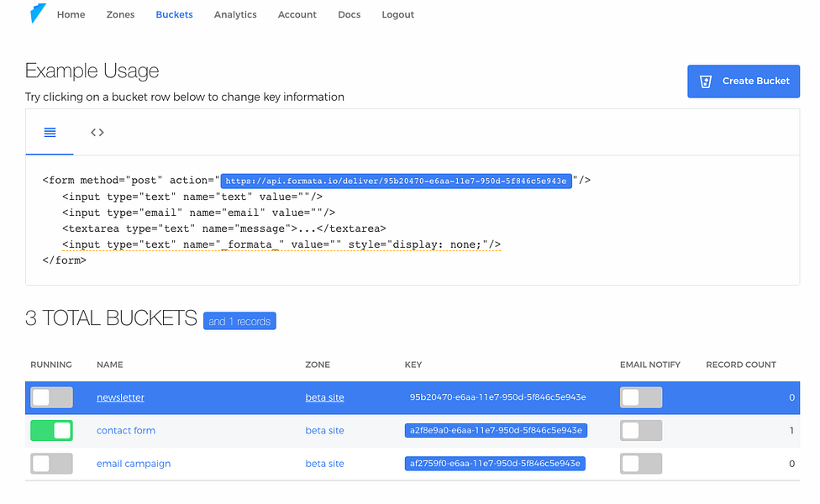Sort by EMAIL NOTIFY column header

coord(650,365)
